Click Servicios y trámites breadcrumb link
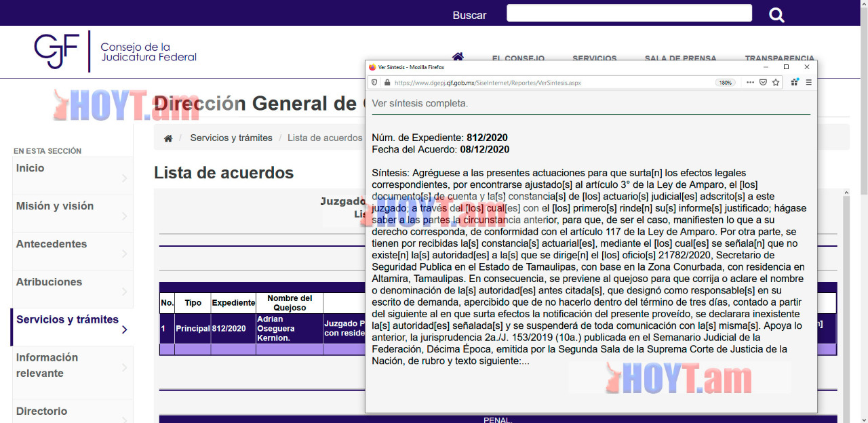The image size is (868, 423). coord(231,138)
